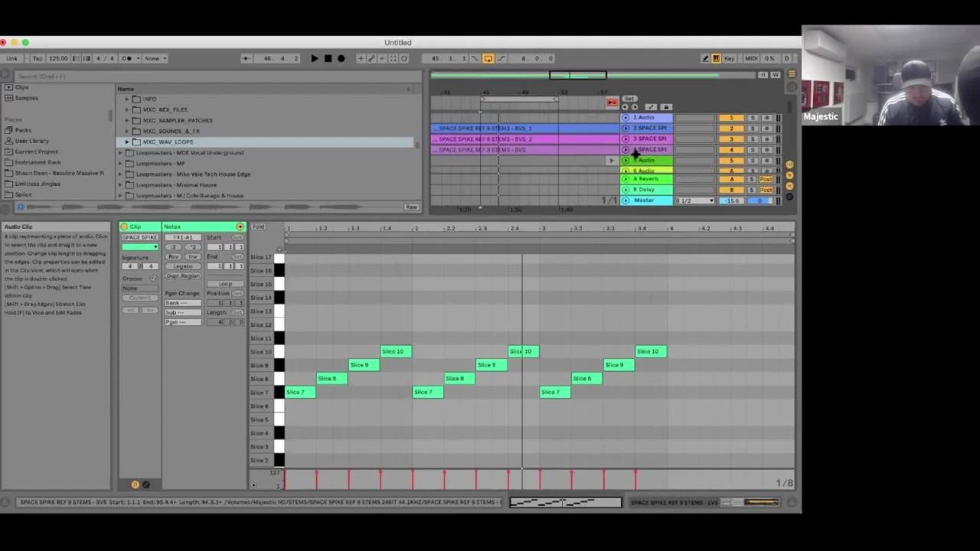Viewport: 980px width, 551px height.
Task: Click the Link button
Action: pyautogui.click(x=11, y=58)
